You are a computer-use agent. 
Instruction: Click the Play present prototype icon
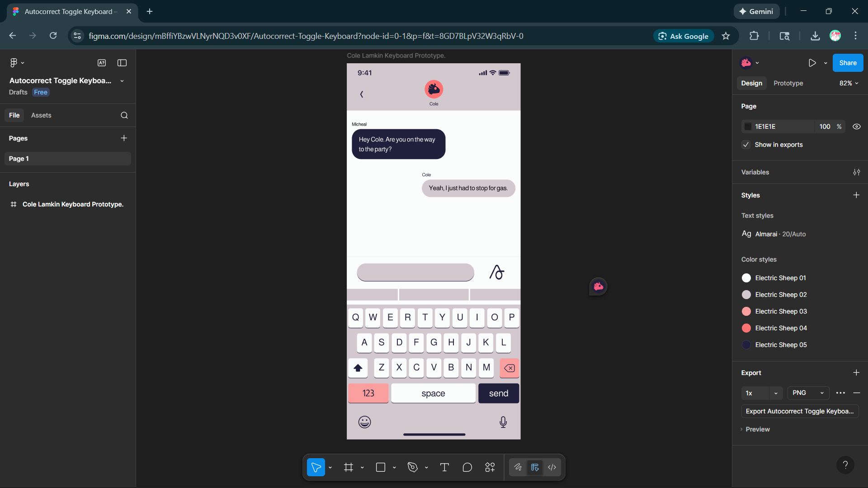coord(812,63)
